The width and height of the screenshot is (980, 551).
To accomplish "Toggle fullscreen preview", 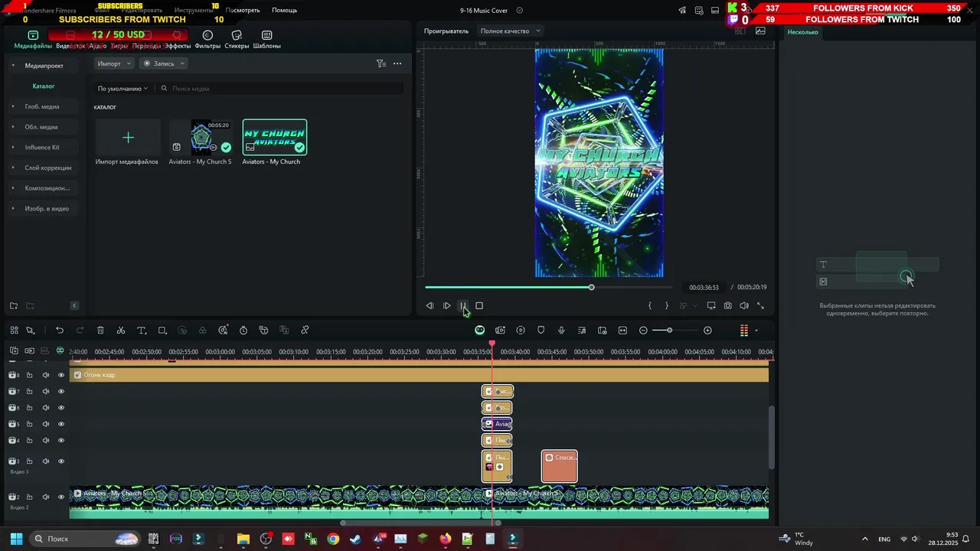I will [x=760, y=306].
